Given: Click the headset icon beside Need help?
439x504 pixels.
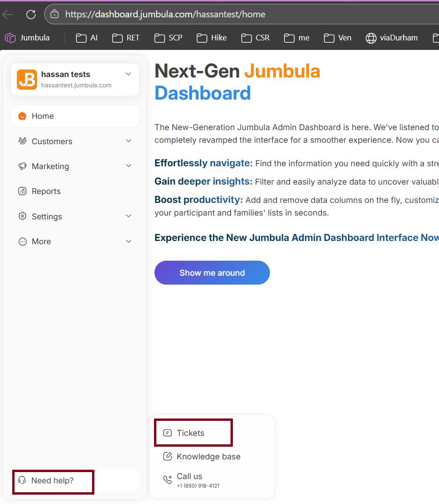Looking at the screenshot, I should click(x=22, y=481).
